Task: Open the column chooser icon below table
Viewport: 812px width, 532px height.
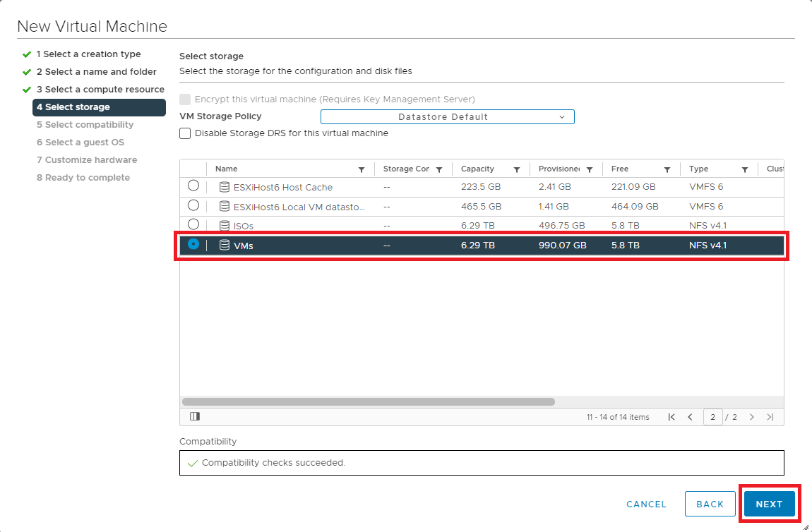Action: 195,417
